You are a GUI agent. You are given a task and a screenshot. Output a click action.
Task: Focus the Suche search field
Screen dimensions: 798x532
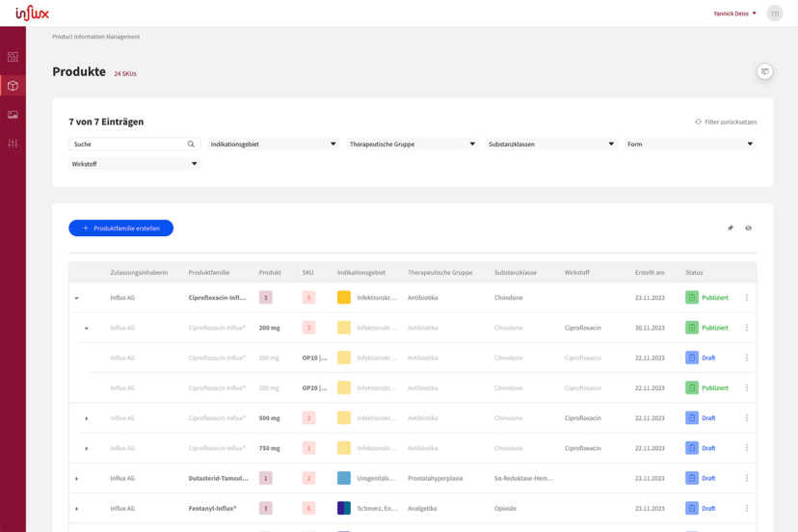(134, 144)
